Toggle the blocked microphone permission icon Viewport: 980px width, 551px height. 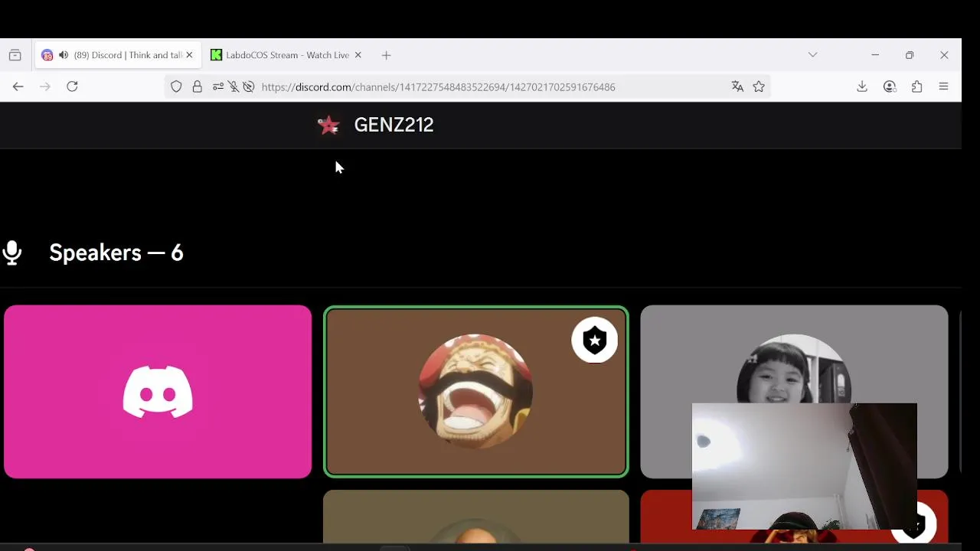[x=234, y=86]
